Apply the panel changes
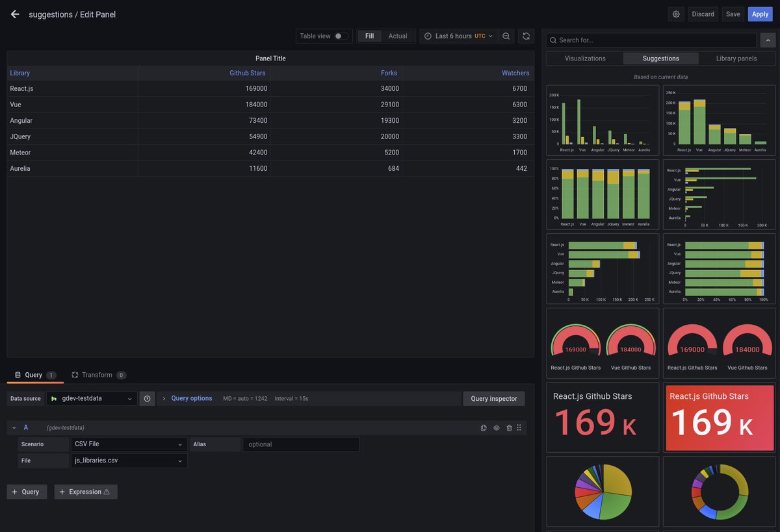The height and width of the screenshot is (532, 780). tap(760, 14)
